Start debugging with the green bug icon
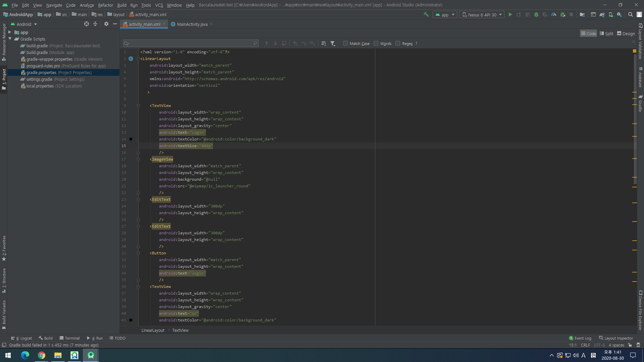Image resolution: width=644 pixels, height=362 pixels. [x=536, y=14]
